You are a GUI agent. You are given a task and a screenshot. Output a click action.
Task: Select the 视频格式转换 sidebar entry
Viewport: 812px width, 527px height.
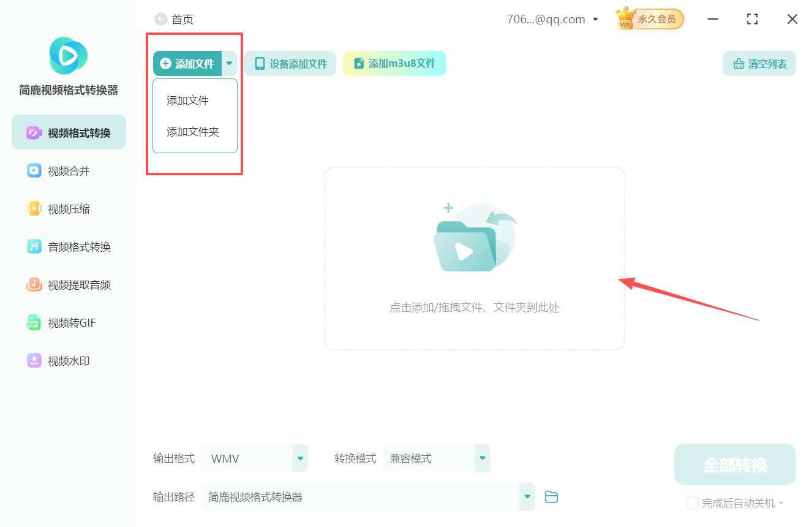coord(68,132)
